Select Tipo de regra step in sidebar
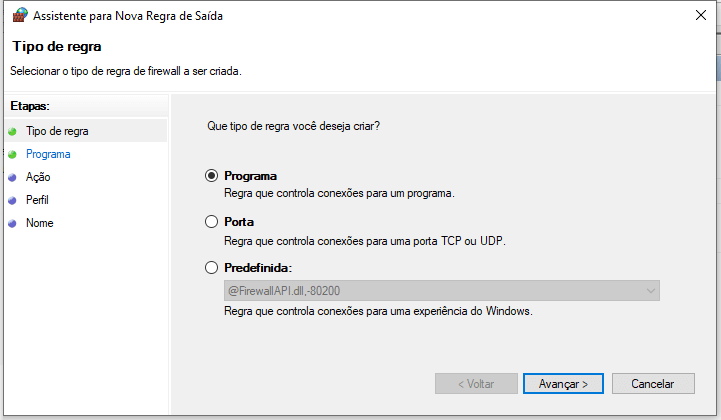Screen dimensions: 721x420 (57, 131)
